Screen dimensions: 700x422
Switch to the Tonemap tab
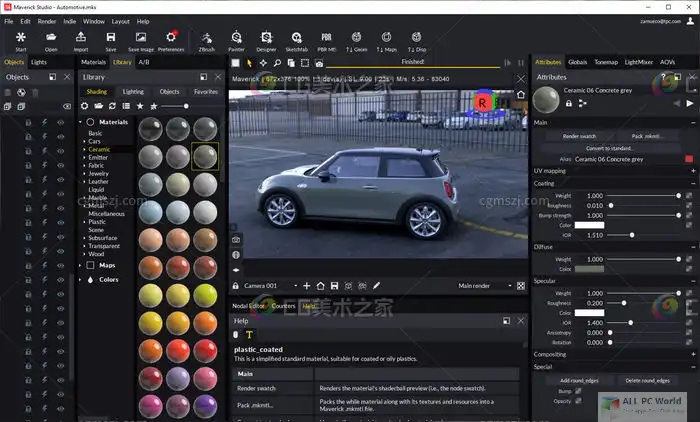pos(606,62)
